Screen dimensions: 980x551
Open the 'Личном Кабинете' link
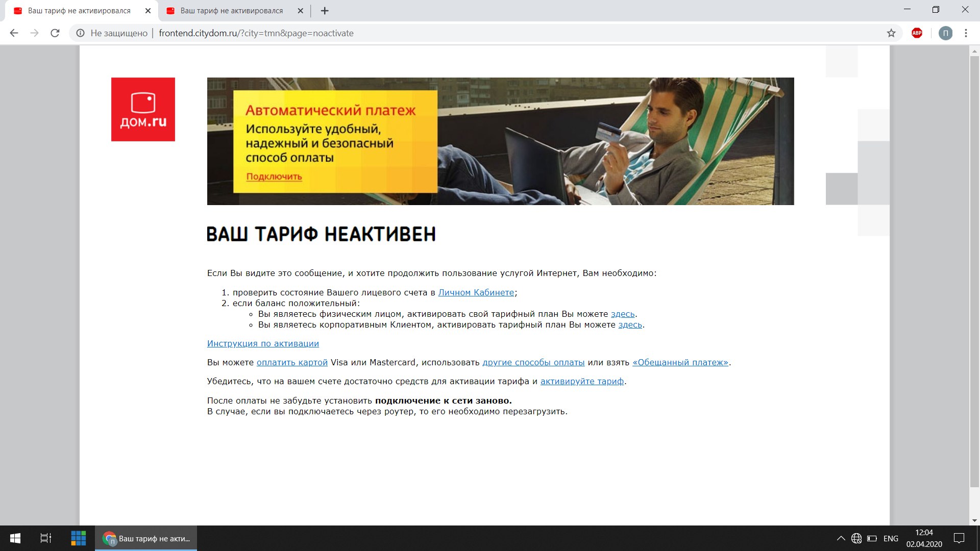click(x=476, y=292)
